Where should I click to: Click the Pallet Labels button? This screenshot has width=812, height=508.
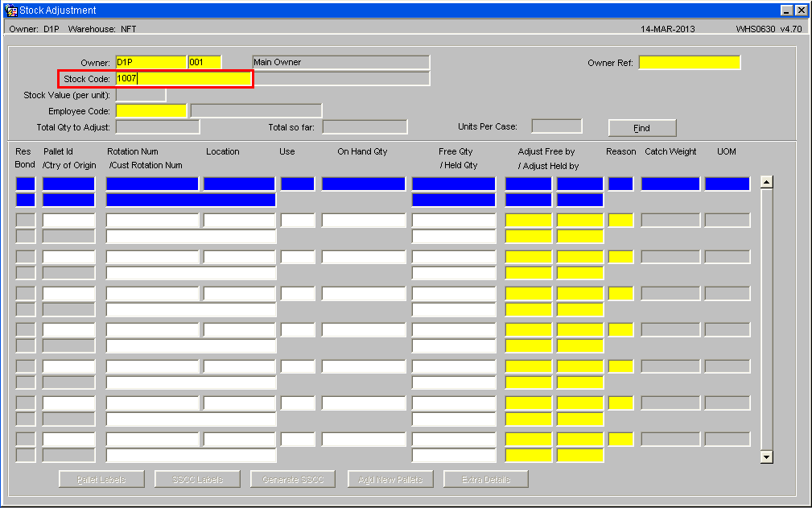coord(101,479)
